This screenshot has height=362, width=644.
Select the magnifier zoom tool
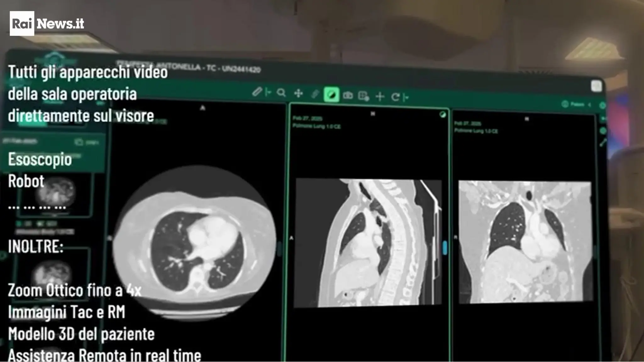(x=281, y=93)
